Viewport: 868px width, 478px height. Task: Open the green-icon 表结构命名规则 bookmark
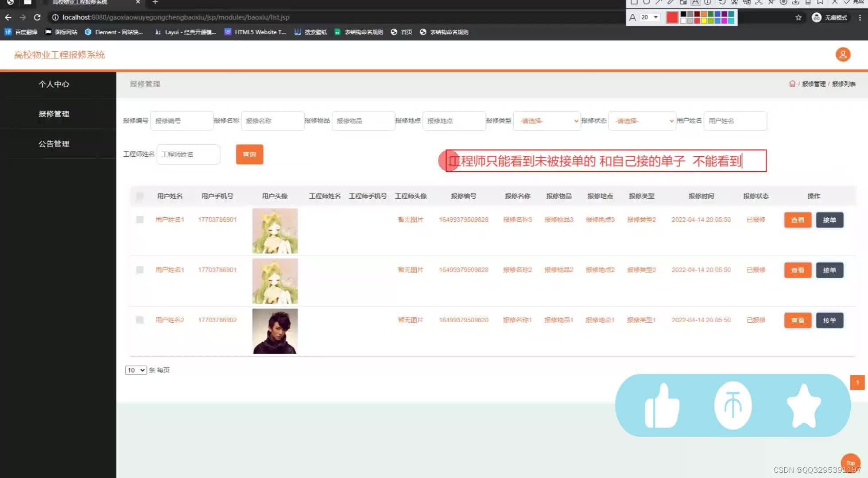click(x=359, y=32)
